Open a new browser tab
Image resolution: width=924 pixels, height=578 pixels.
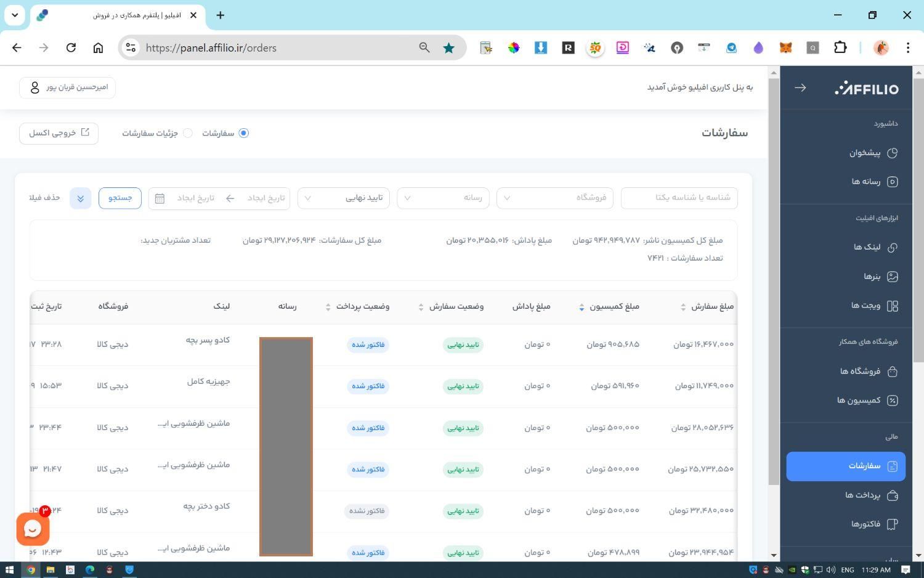220,15
